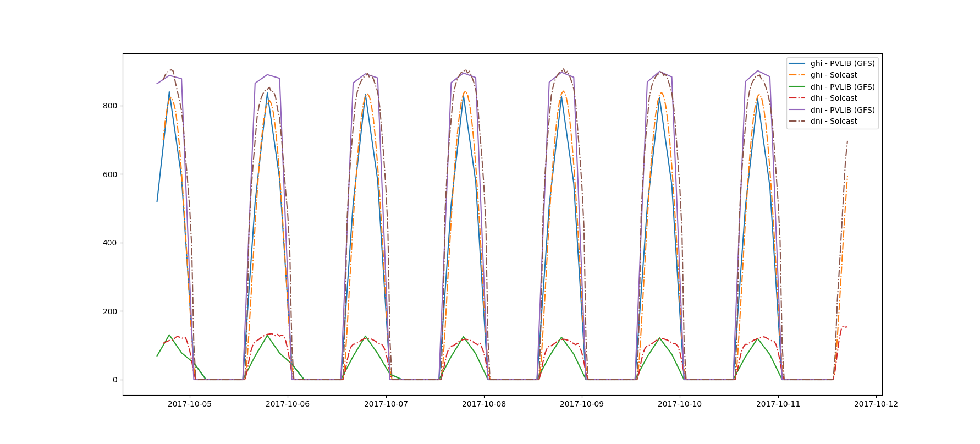Select the 2017-10-08 date tick label
980x444 pixels.
484,404
